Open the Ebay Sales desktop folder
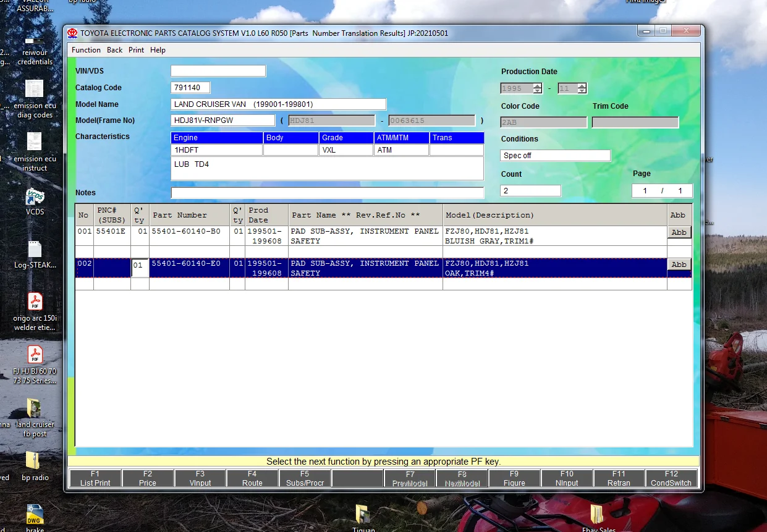Viewport: 767px width, 532px height. click(598, 518)
